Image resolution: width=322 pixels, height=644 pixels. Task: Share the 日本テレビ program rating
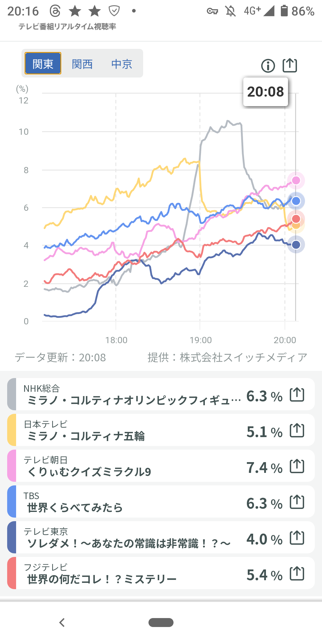297,431
